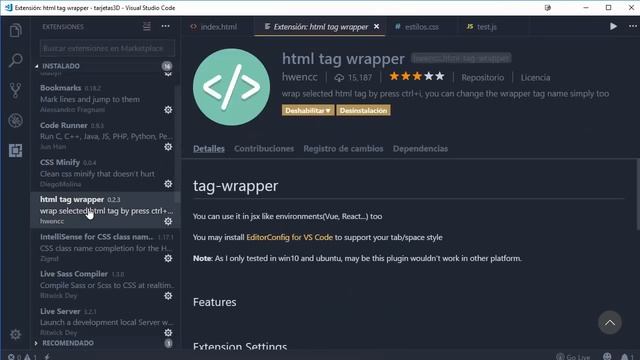
Task: Switch to the test.js tab
Action: (x=482, y=27)
